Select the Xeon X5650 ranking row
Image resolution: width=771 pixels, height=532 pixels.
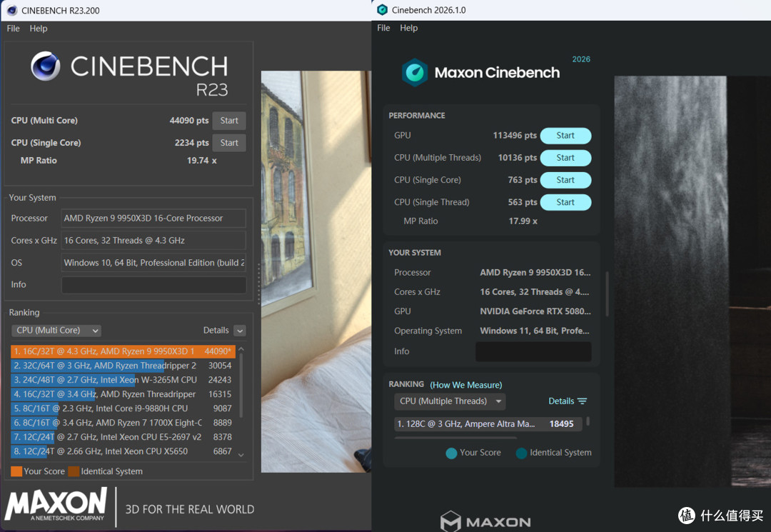pyautogui.click(x=123, y=451)
